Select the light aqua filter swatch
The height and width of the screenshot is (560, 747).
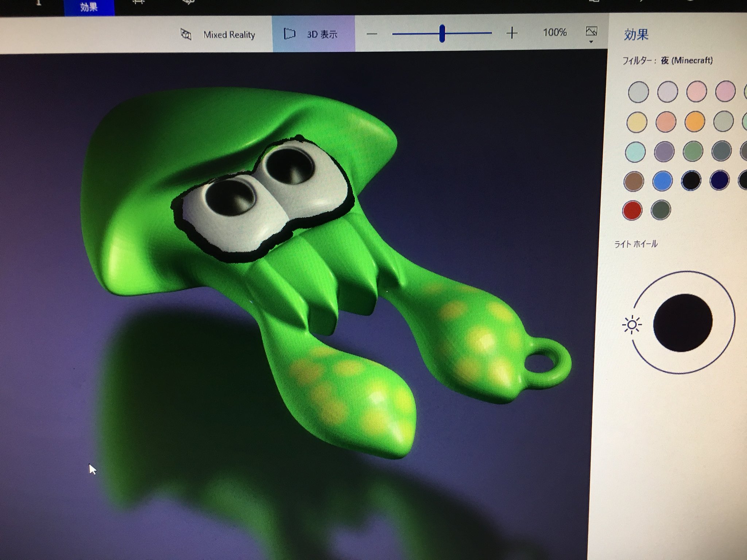(x=635, y=152)
